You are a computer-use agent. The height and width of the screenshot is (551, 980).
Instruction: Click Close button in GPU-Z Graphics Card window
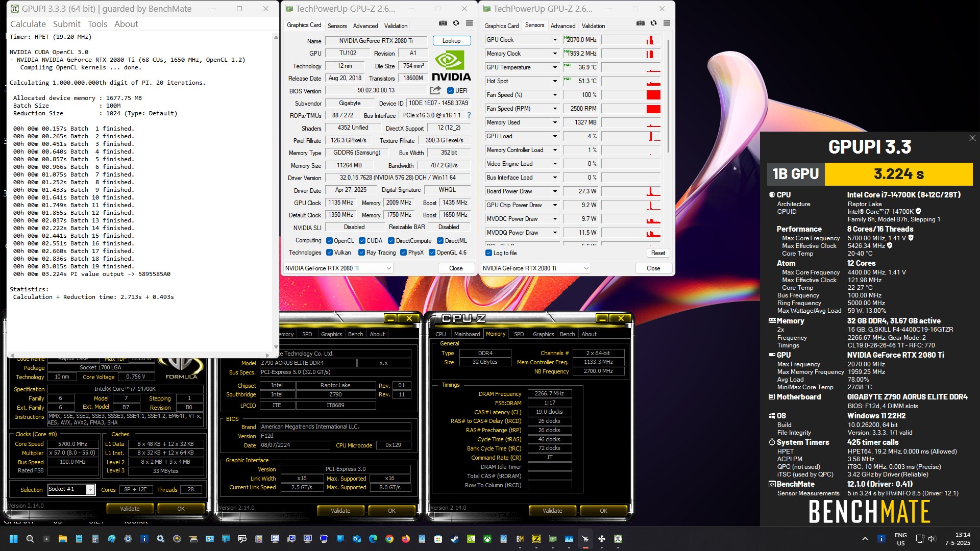pyautogui.click(x=456, y=268)
